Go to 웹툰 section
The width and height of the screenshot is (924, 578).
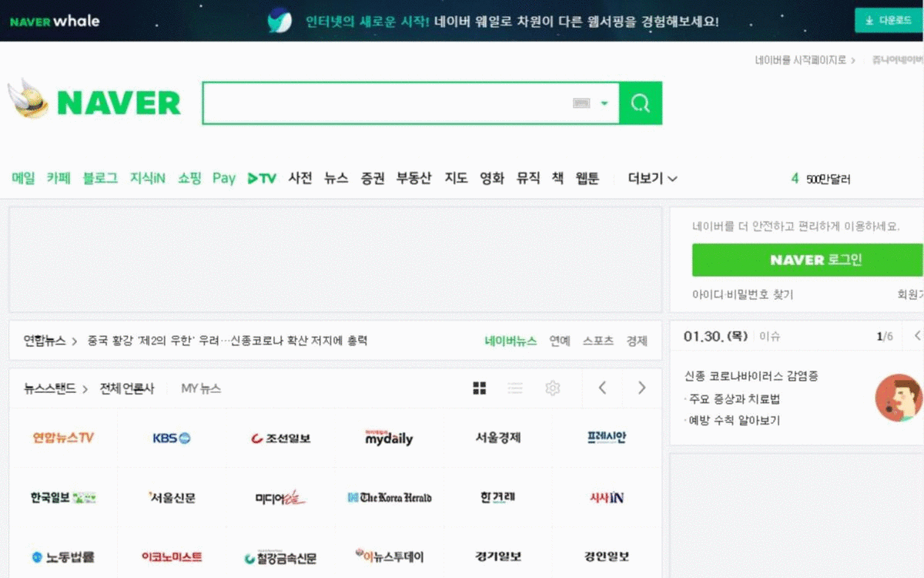[x=588, y=178]
